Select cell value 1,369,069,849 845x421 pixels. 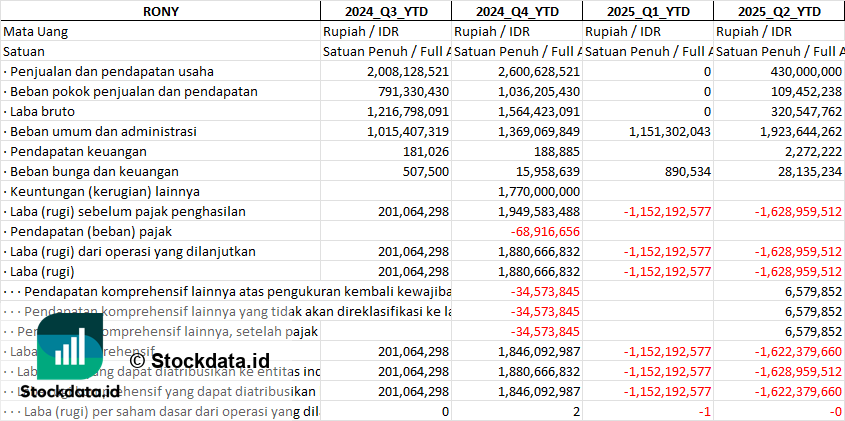pos(539,132)
